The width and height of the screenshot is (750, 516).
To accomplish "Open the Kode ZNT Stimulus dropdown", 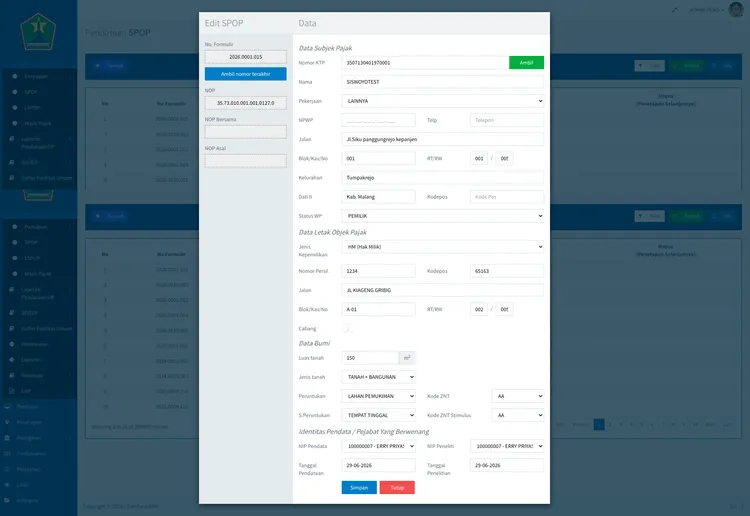I will (x=518, y=415).
